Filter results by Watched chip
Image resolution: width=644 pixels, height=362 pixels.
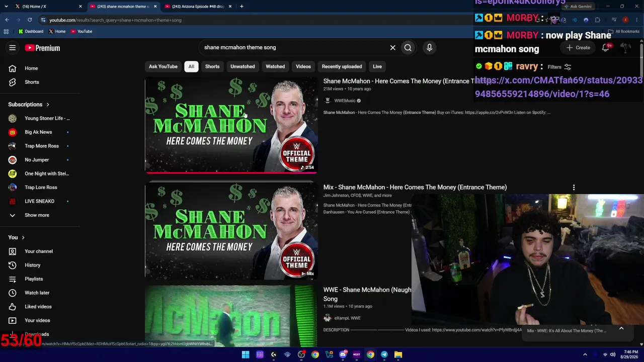[x=275, y=66]
